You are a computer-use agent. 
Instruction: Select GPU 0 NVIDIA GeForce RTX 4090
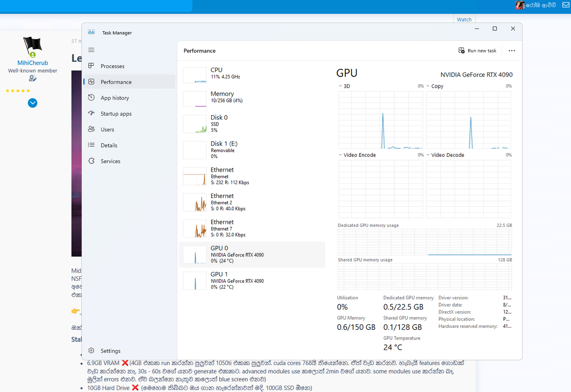(252, 254)
